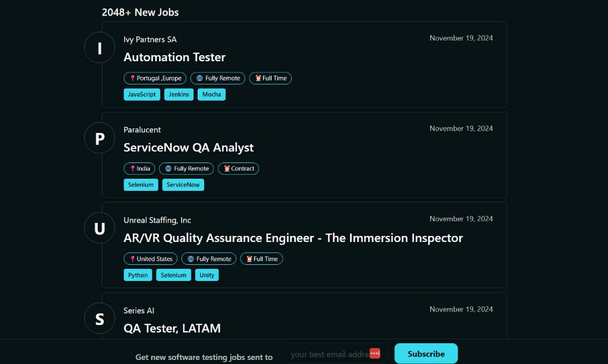Filter by the ServiceNow skill tag

[x=183, y=185]
